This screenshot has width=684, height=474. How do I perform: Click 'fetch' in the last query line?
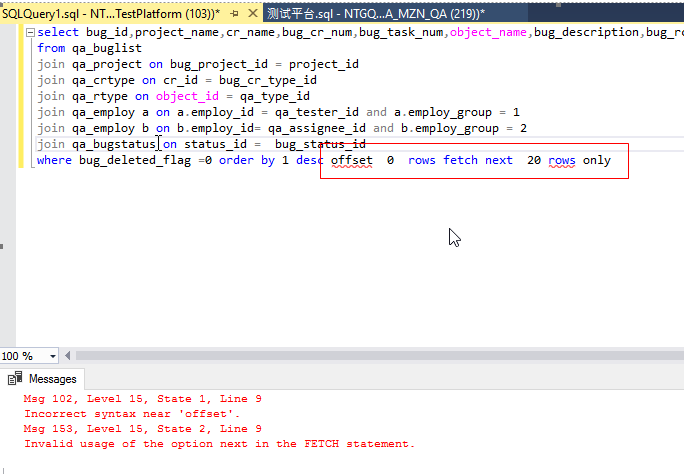[460, 160]
